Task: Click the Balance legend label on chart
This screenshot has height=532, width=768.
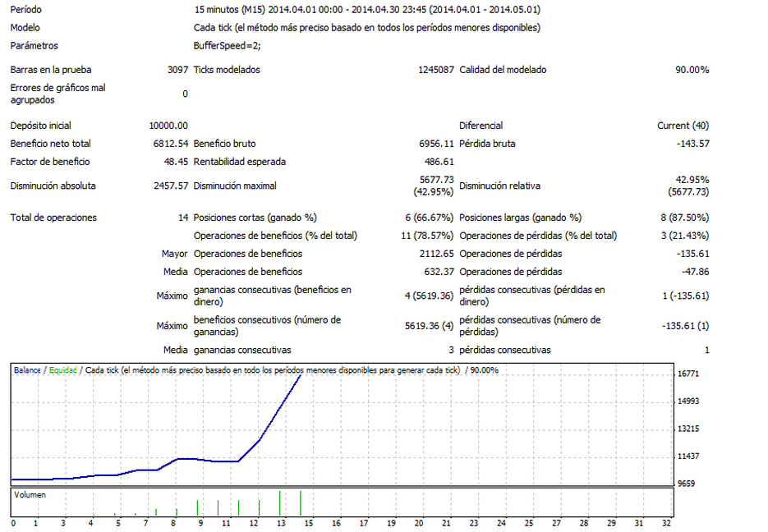Action: click(29, 370)
